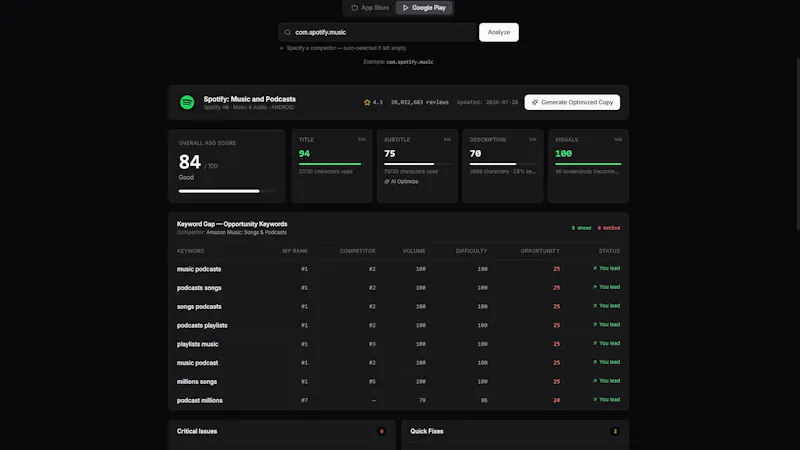The height and width of the screenshot is (450, 800).
Task: Click the magnifier icon in the search field
Action: pyautogui.click(x=288, y=32)
